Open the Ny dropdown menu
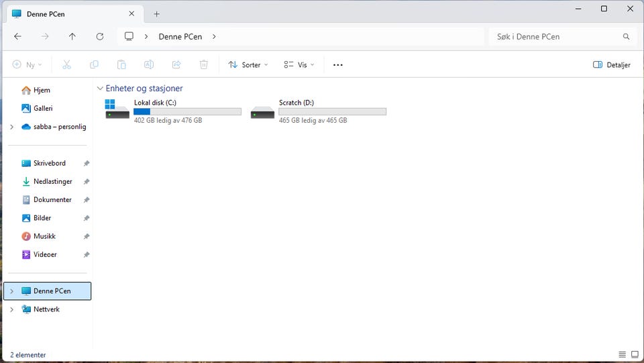This screenshot has height=363, width=644. [x=28, y=65]
